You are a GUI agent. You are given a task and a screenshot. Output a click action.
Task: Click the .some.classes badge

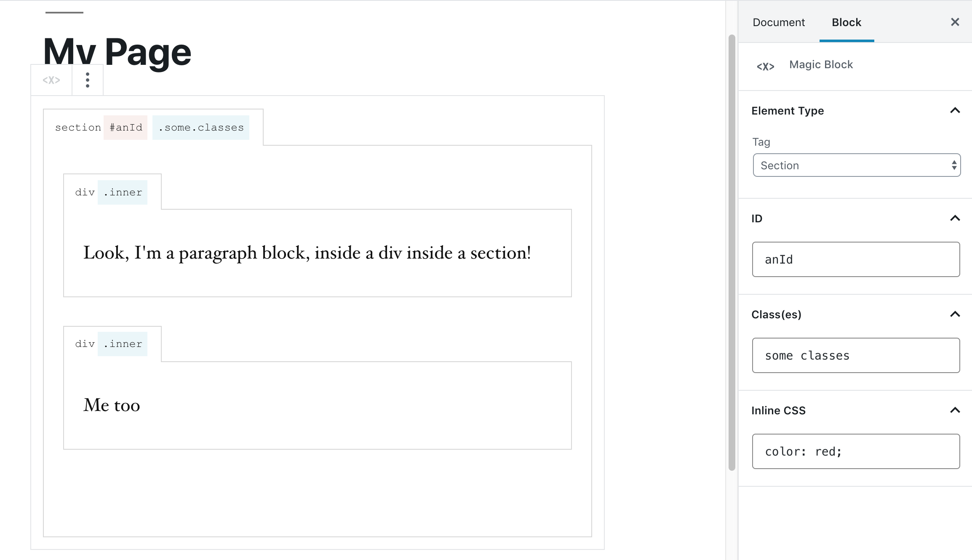pyautogui.click(x=201, y=128)
